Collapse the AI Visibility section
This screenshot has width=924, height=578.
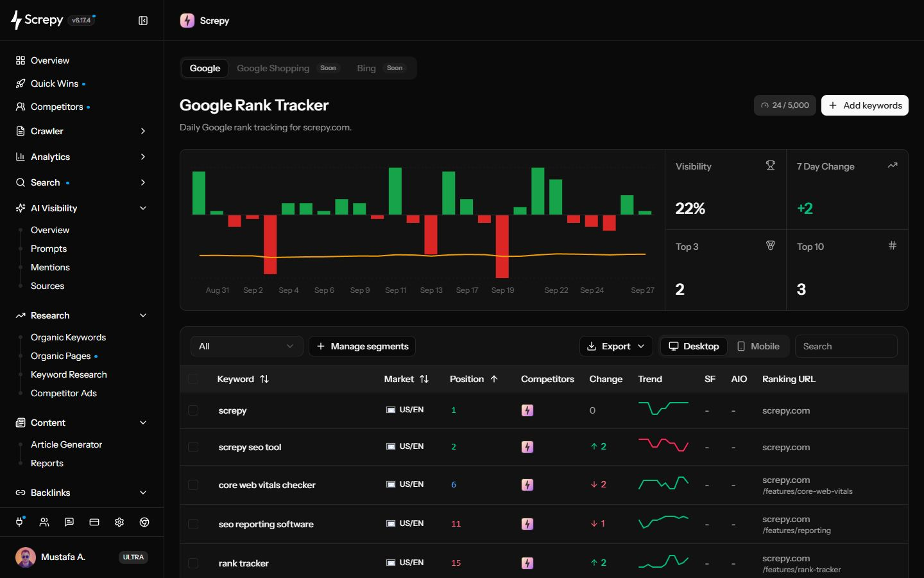(x=81, y=208)
